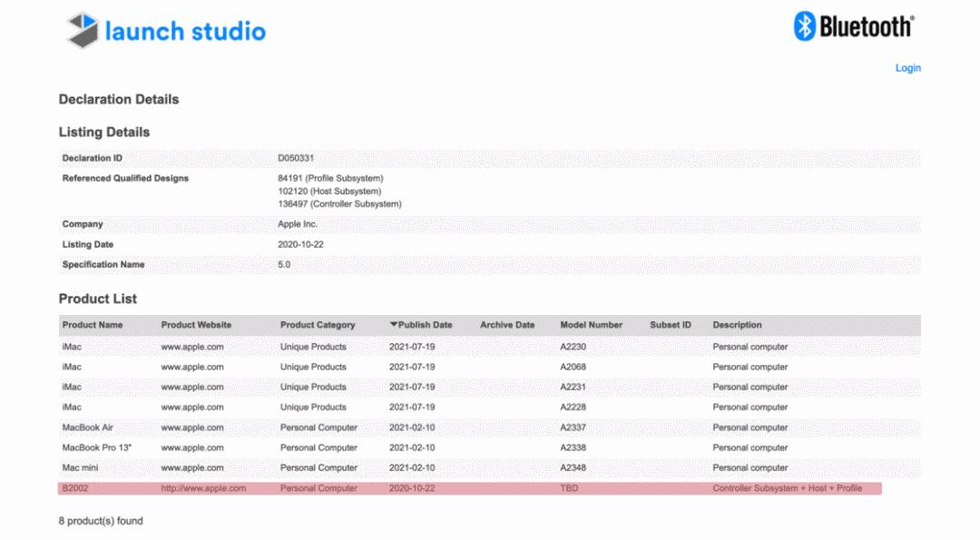
Task: Select model number A2228
Action: pyautogui.click(x=573, y=407)
